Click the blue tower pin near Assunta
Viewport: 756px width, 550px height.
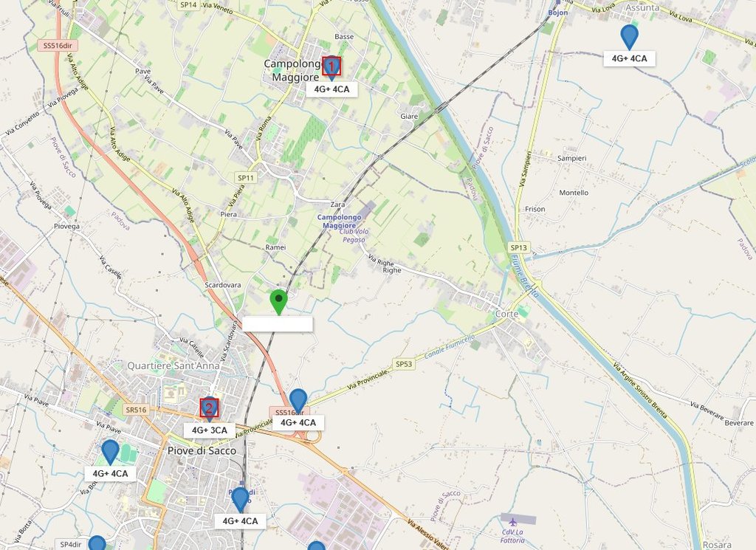(x=629, y=37)
